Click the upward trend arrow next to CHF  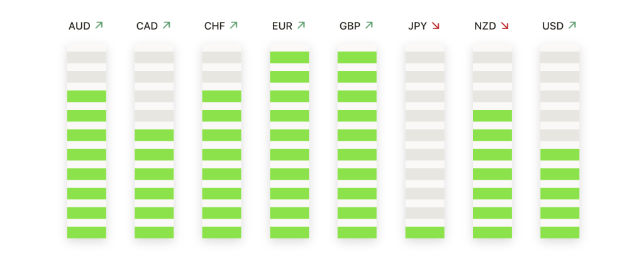coord(234,25)
